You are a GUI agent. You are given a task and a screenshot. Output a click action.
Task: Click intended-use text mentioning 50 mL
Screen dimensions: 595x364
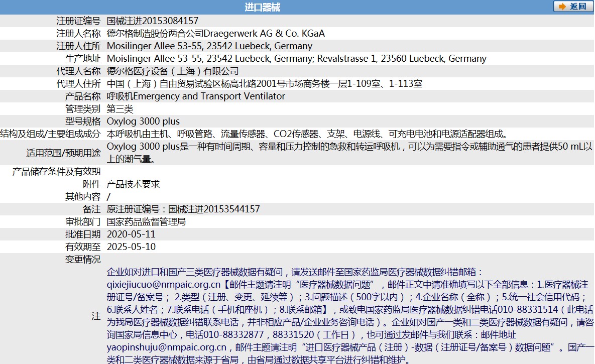349,153
